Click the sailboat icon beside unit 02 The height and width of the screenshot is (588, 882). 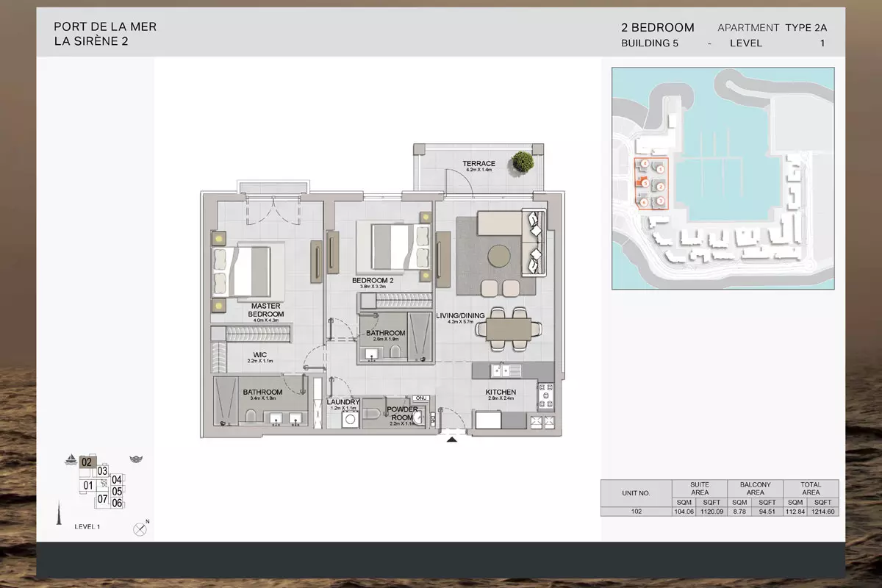71,461
